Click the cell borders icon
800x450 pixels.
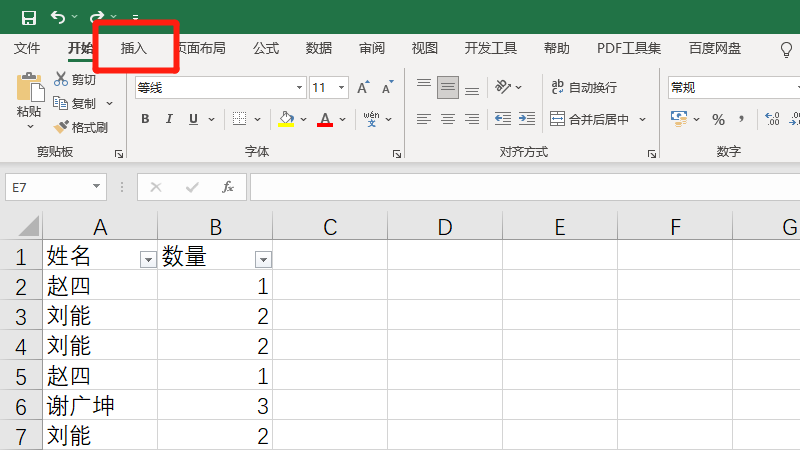point(239,119)
